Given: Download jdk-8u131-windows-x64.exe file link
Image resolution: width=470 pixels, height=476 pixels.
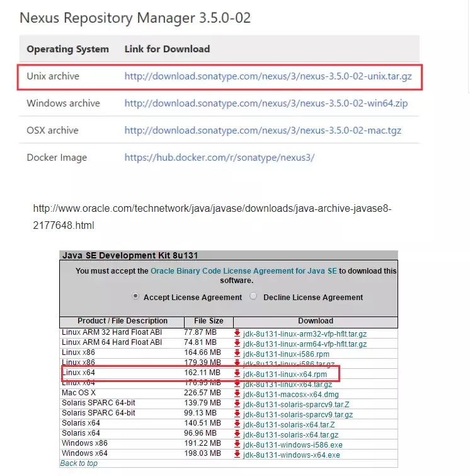Looking at the screenshot, I should [x=292, y=455].
